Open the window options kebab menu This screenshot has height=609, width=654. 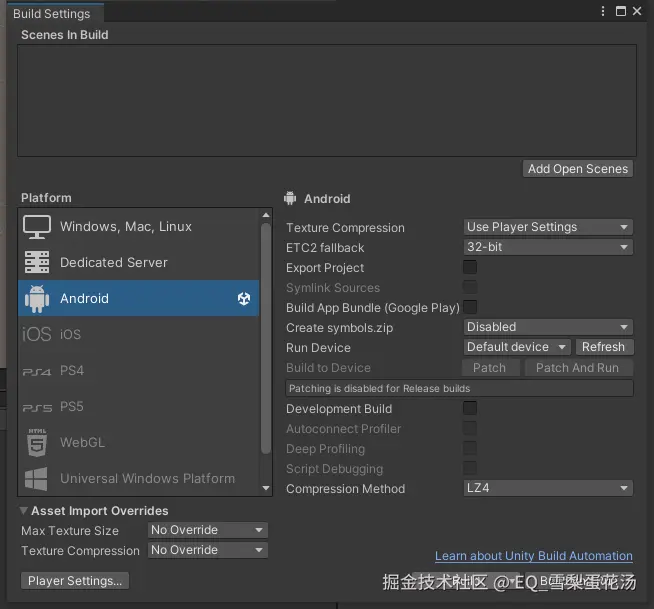pos(603,11)
